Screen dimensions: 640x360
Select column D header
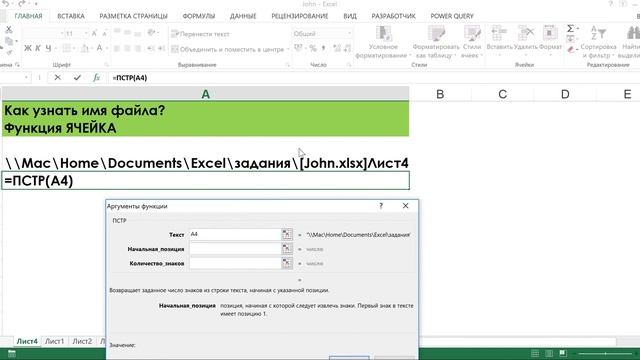pos(565,94)
